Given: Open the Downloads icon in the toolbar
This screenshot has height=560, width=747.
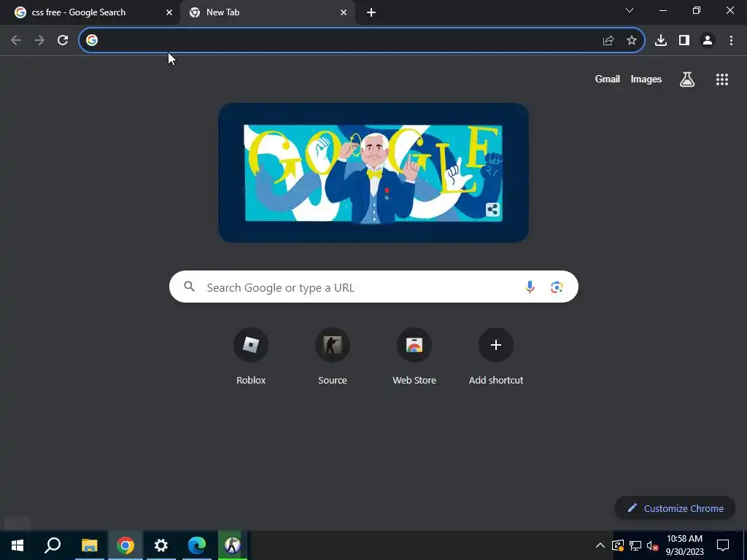Looking at the screenshot, I should [661, 41].
